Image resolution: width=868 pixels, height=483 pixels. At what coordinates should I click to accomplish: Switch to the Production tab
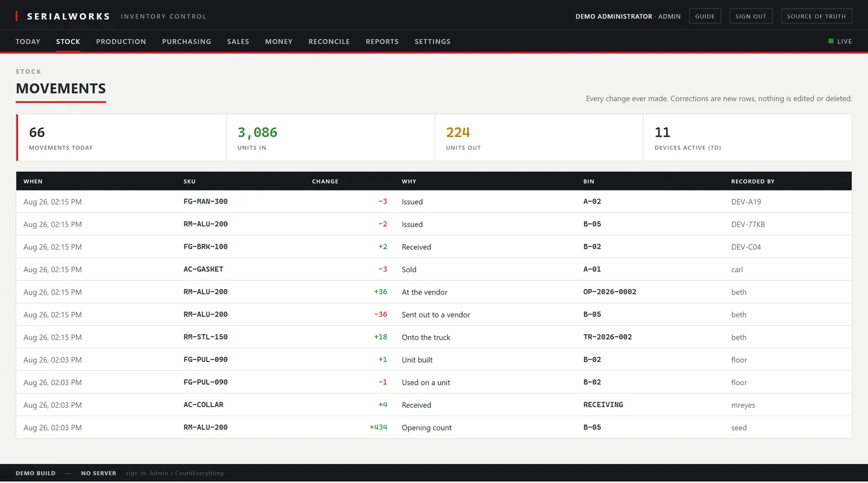click(121, 42)
